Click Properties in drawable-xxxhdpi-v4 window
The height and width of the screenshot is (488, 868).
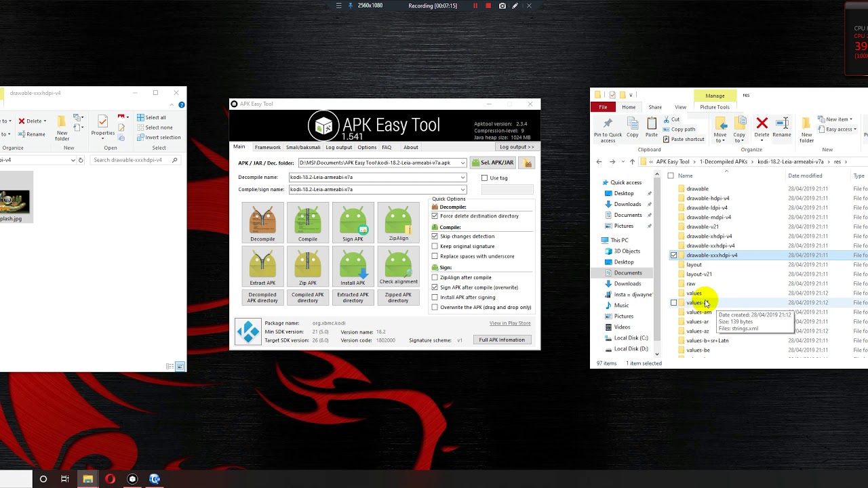pyautogui.click(x=102, y=126)
